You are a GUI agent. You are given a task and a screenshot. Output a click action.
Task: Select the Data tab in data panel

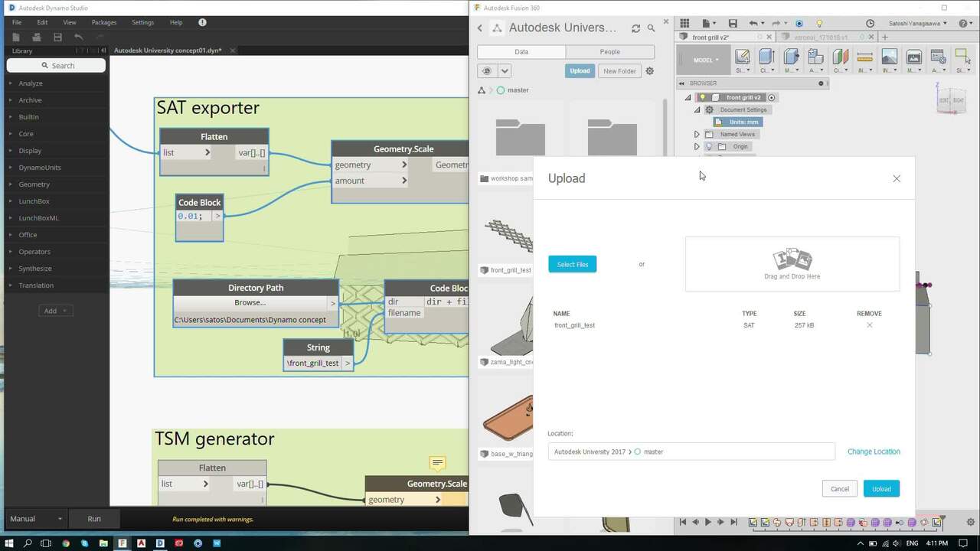pos(521,52)
